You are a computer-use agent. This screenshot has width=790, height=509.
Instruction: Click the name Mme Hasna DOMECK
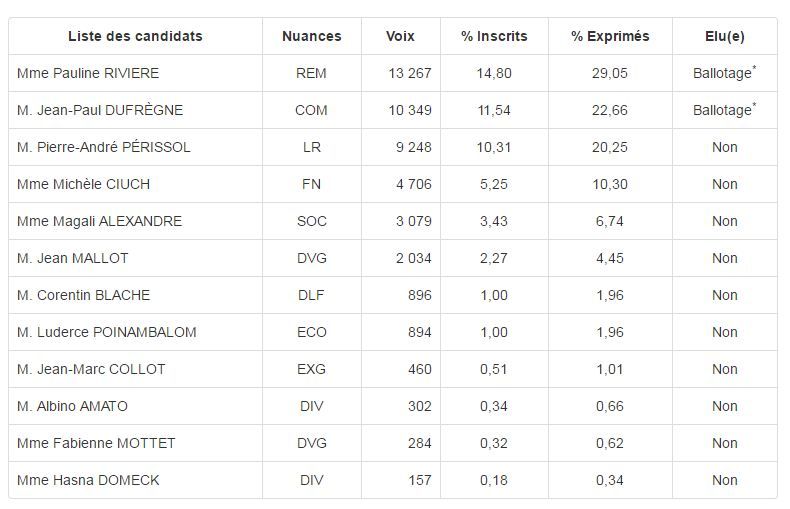88,480
